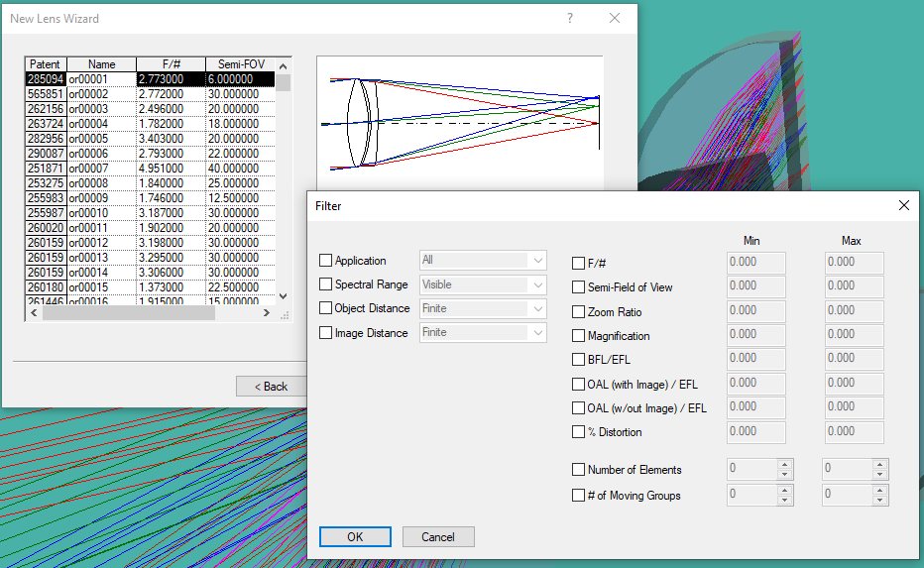Viewport: 924px width, 568px height.
Task: Click the help question mark icon
Action: (x=570, y=19)
